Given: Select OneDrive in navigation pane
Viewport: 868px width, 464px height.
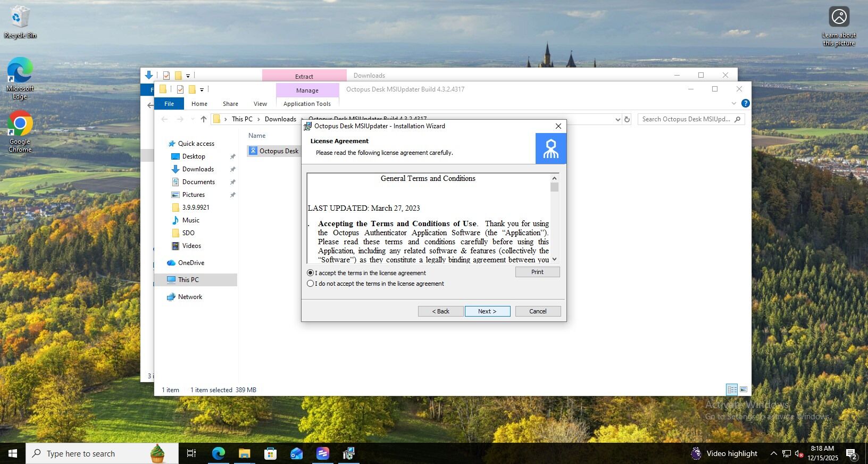Looking at the screenshot, I should (x=191, y=263).
